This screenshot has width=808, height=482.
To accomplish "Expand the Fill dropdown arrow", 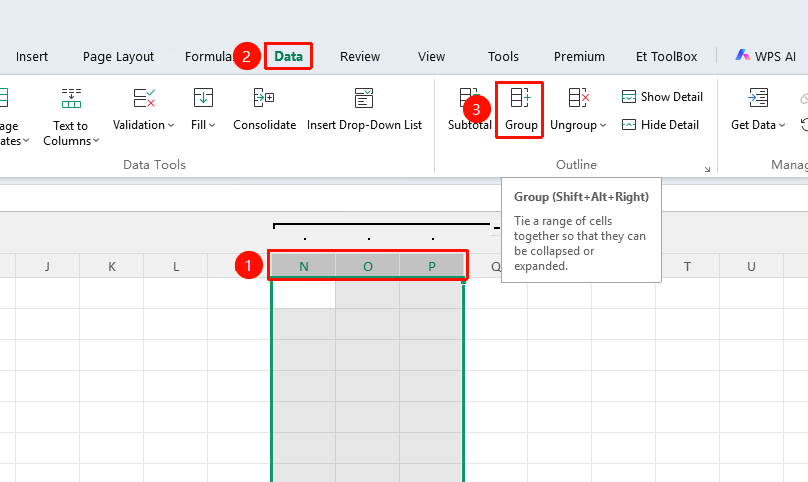I will [x=212, y=125].
